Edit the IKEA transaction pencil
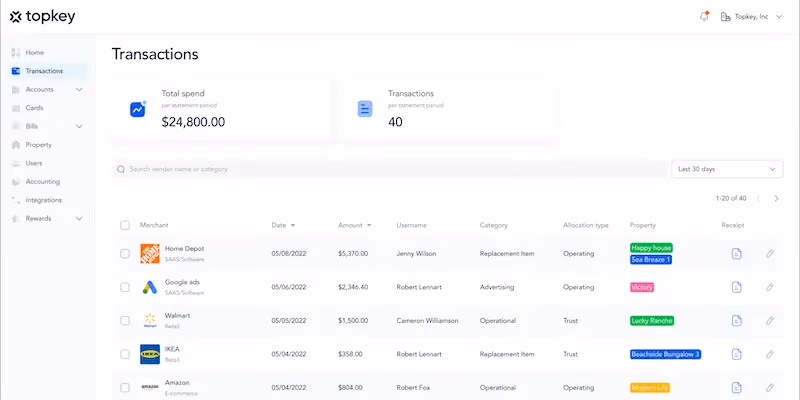 (x=770, y=354)
